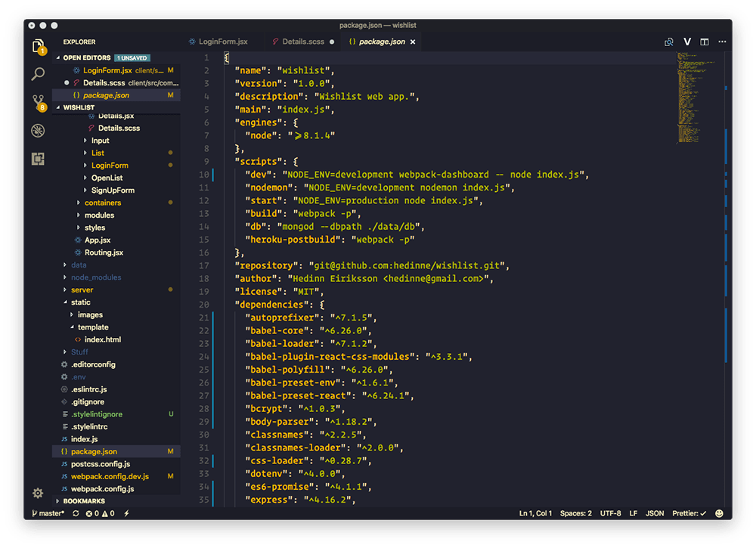Close the package.json tab

(413, 42)
